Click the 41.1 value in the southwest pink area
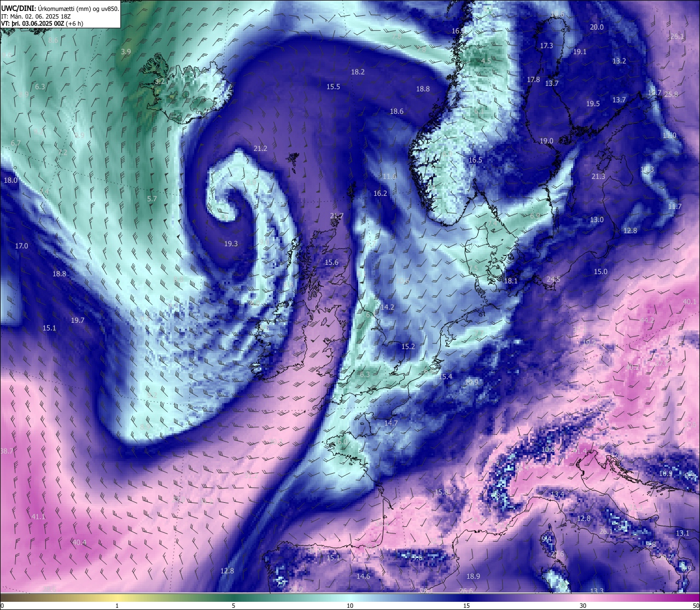This screenshot has height=610, width=700. click(x=38, y=516)
